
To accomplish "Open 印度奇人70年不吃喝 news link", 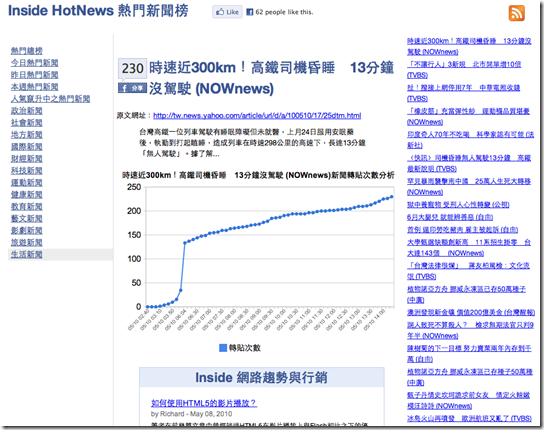I will pos(470,140).
